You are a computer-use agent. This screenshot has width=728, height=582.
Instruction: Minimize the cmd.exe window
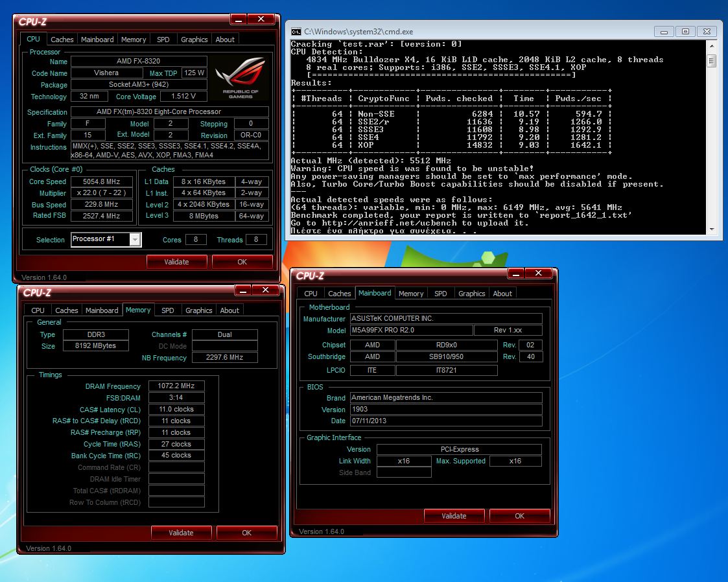664,32
